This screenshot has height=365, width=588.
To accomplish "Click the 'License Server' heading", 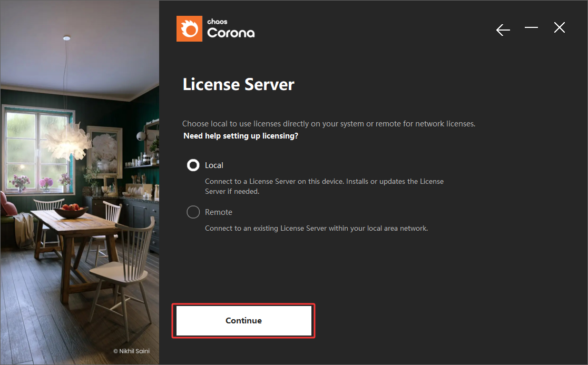I will [239, 84].
